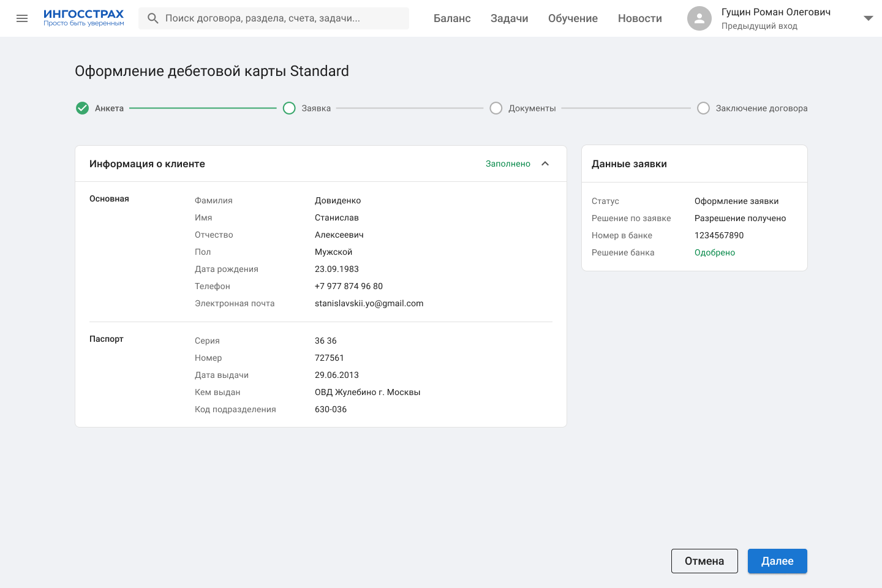The width and height of the screenshot is (882, 588).
Task: Open the Обучение menu item
Action: tap(573, 18)
